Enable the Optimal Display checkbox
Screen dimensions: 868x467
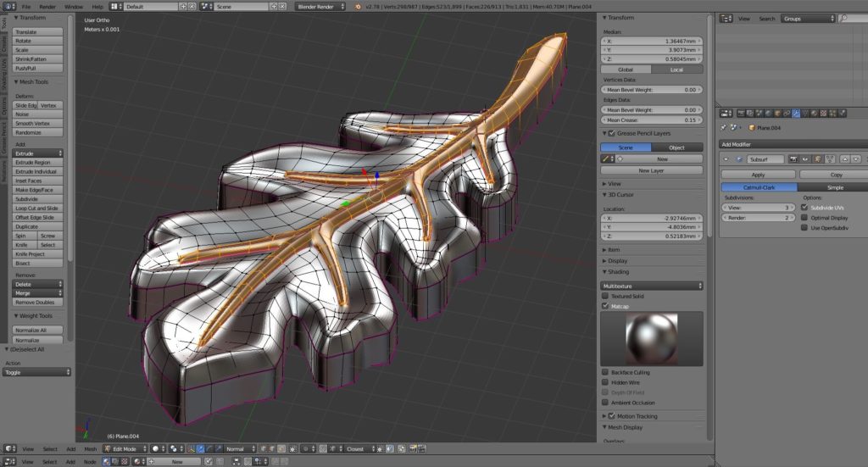[x=804, y=217]
